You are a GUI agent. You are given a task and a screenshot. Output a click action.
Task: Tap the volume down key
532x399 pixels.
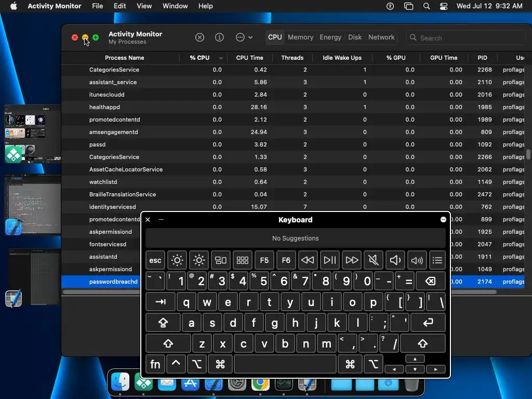pos(395,260)
